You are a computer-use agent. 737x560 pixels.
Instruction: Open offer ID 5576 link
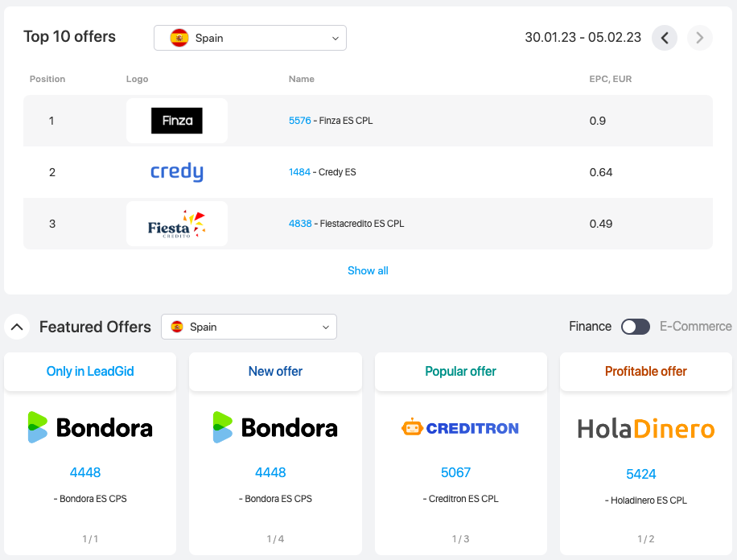[300, 121]
